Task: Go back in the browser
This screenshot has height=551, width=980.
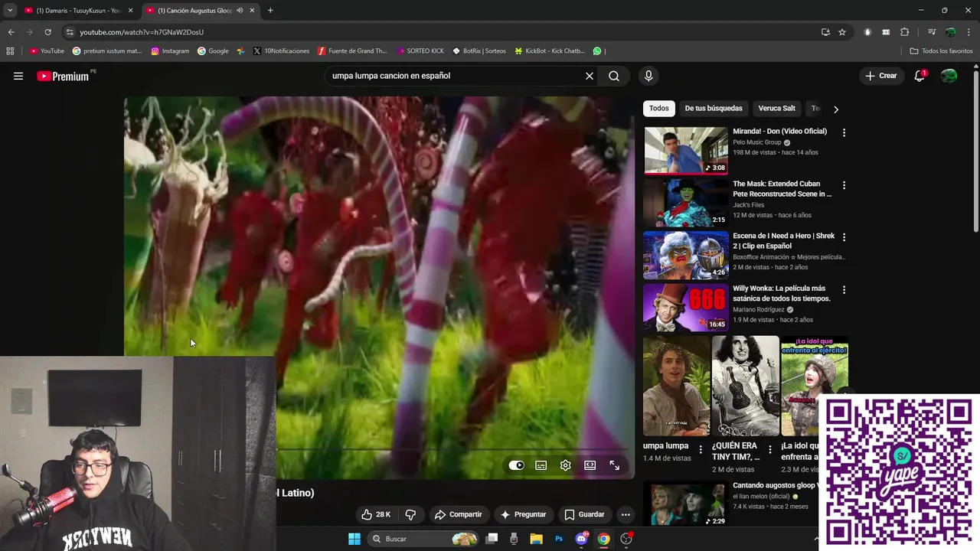Action: 11,32
